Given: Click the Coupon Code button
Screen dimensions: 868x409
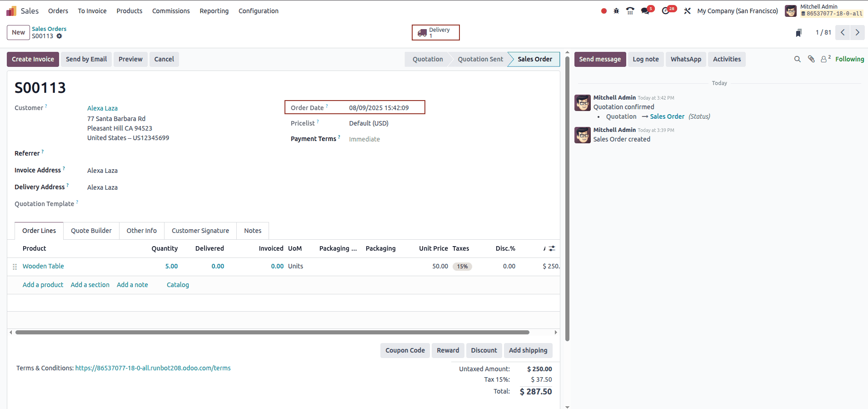Looking at the screenshot, I should point(405,350).
